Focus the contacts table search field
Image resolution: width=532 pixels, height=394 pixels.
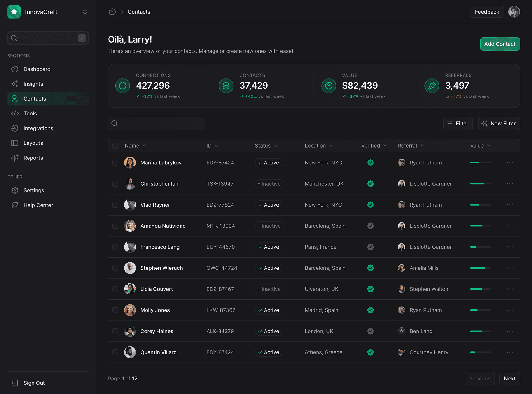click(157, 124)
